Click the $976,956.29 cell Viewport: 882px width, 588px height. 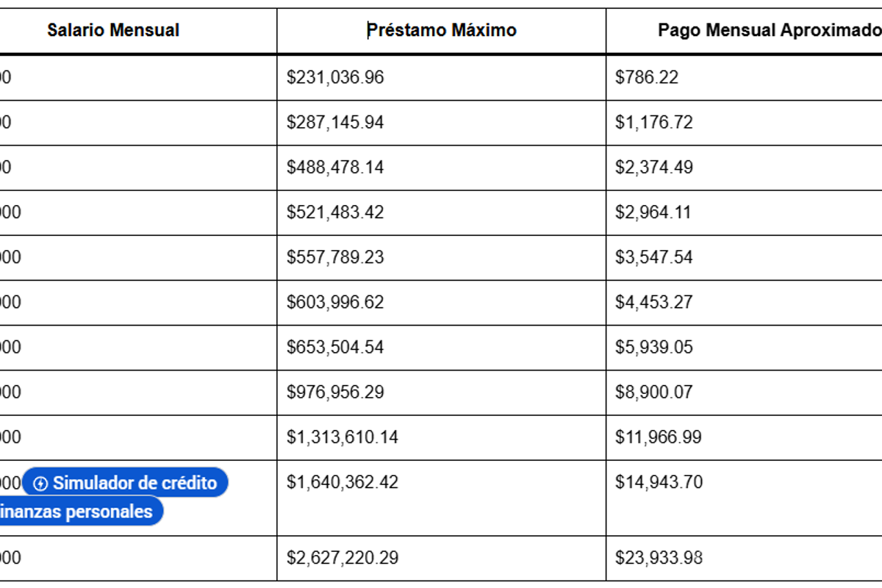point(335,392)
